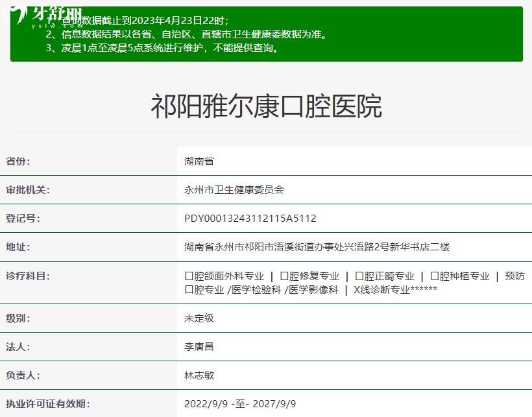Viewport: 532px width, 417px height.
Task: Select the 省份 row label
Action: [x=18, y=161]
